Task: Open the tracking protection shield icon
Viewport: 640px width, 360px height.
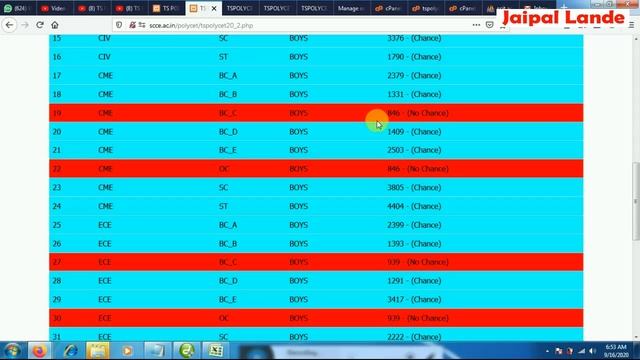Action: [x=119, y=25]
